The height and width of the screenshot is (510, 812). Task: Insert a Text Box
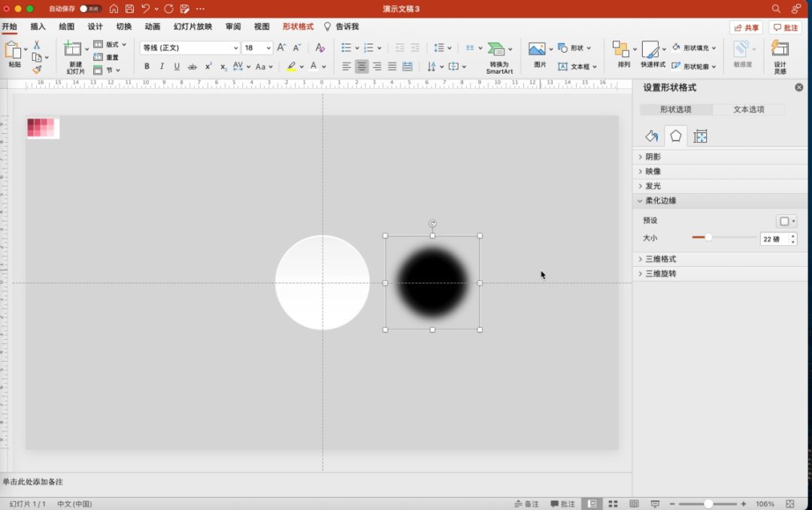[x=577, y=66]
